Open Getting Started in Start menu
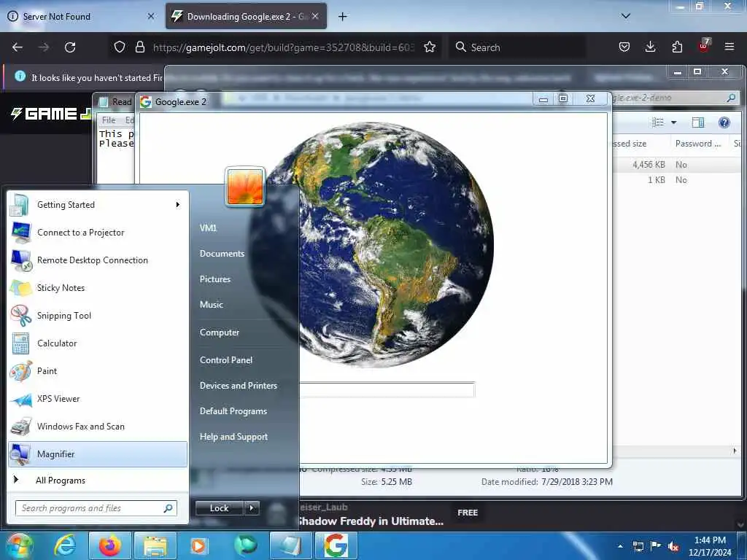The image size is (747, 560). pyautogui.click(x=98, y=205)
